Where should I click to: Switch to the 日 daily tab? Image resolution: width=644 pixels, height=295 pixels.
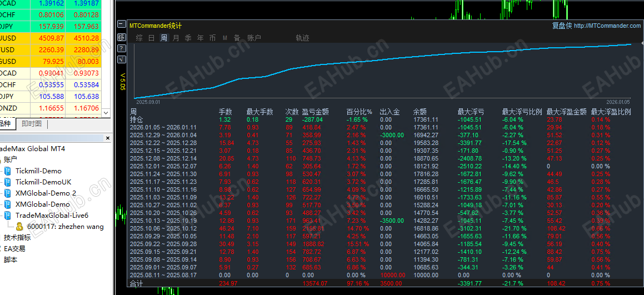152,38
